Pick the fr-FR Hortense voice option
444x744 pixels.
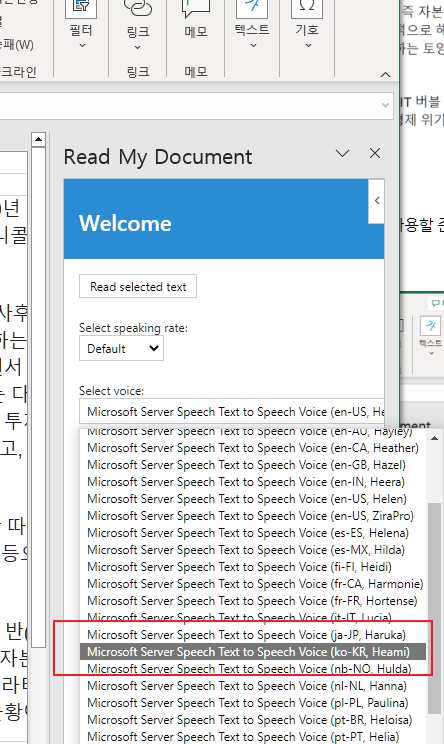253,601
